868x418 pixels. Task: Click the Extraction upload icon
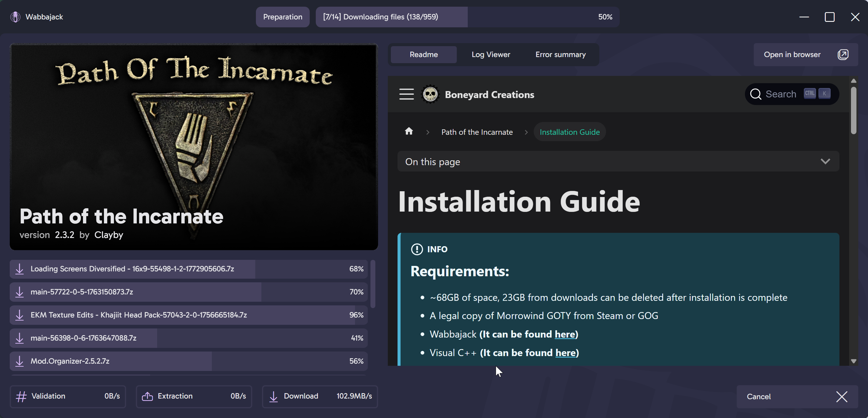point(147,396)
